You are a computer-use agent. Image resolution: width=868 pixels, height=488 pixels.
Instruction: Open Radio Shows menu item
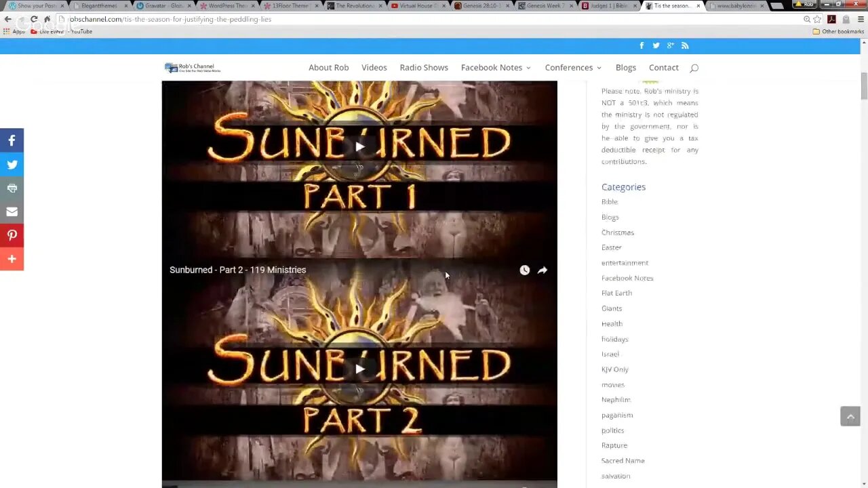[424, 68]
